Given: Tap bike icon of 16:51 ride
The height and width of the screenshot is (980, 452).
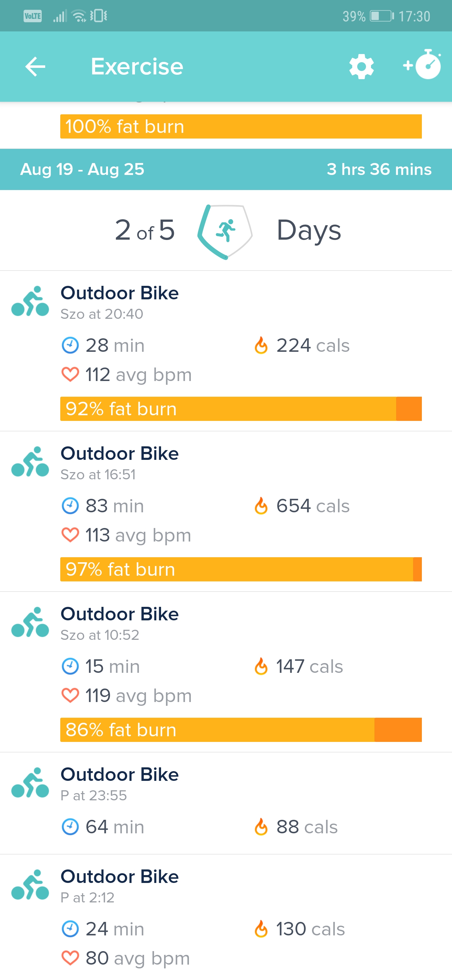Looking at the screenshot, I should (30, 462).
